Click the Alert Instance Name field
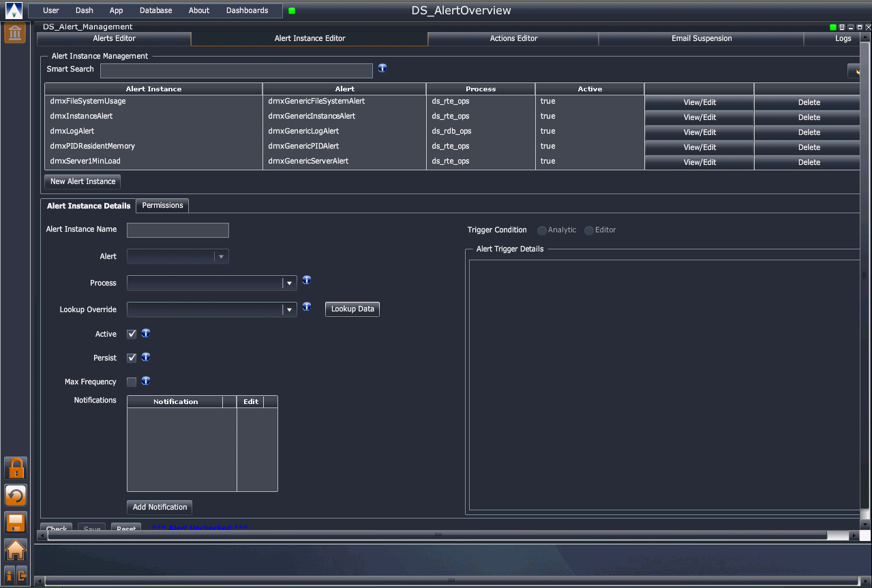Screen dimensions: 872x588 (x=178, y=230)
